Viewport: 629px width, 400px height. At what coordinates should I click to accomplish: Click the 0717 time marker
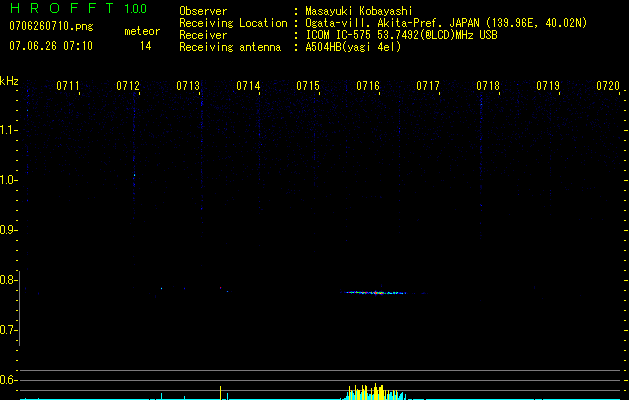click(x=428, y=86)
